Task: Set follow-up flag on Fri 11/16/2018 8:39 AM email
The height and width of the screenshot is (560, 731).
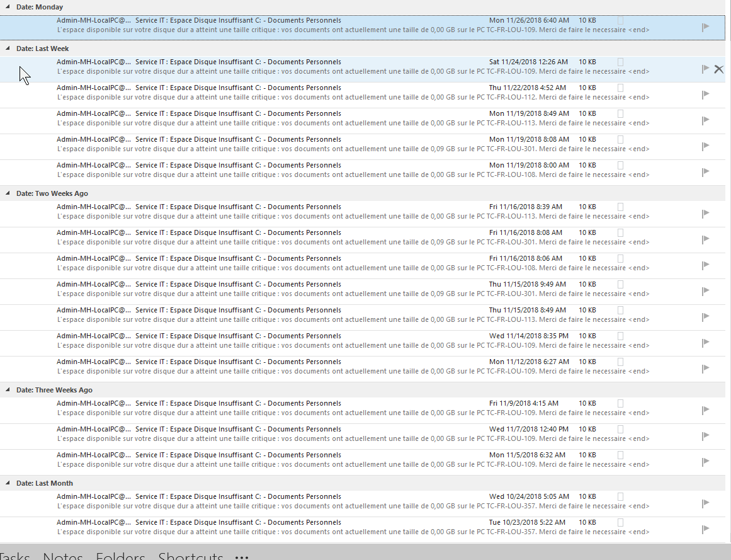Action: (705, 213)
